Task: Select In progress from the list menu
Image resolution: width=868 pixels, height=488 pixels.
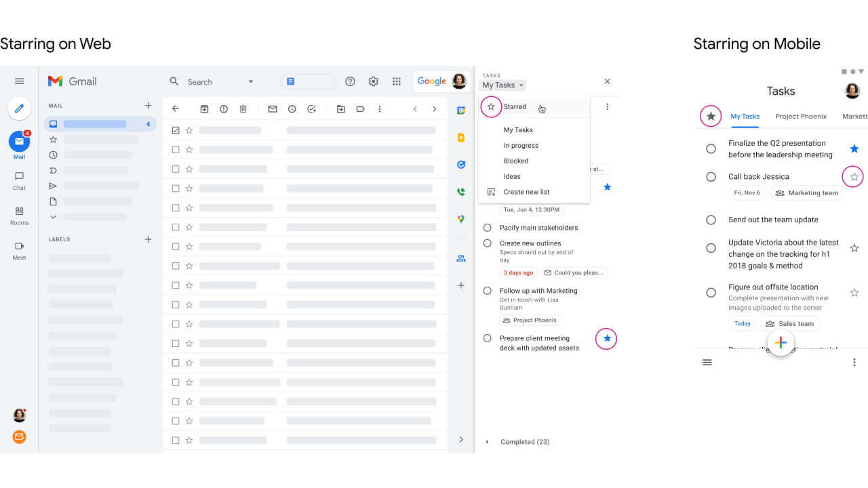Action: point(521,145)
